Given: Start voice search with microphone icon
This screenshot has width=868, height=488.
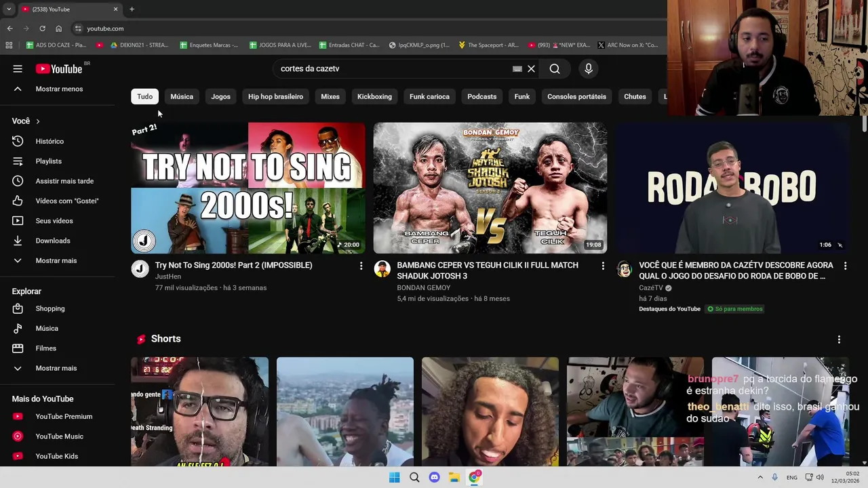Looking at the screenshot, I should tap(589, 68).
